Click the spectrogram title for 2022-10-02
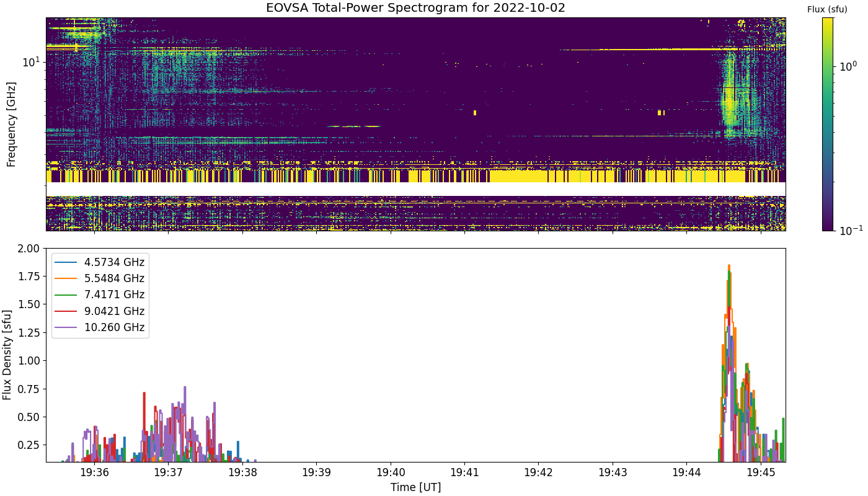The width and height of the screenshot is (868, 496). point(415,8)
